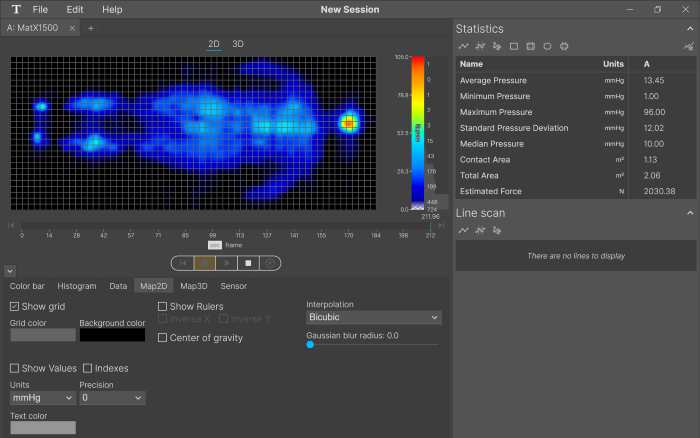Open the statistics chart settings icon
The image size is (700, 438).
689,46
